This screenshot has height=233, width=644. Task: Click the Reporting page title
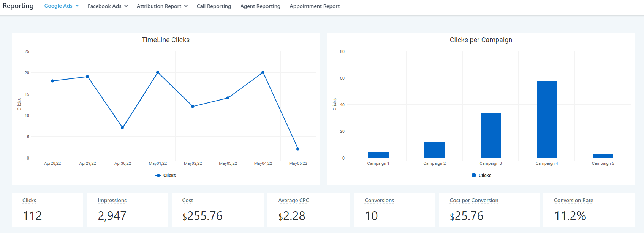pos(18,6)
